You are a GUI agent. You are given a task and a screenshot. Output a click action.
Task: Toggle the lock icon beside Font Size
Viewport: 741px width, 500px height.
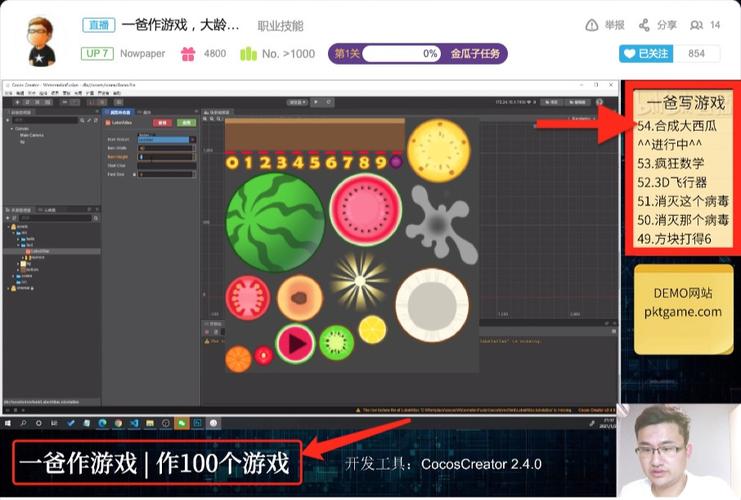point(134,174)
